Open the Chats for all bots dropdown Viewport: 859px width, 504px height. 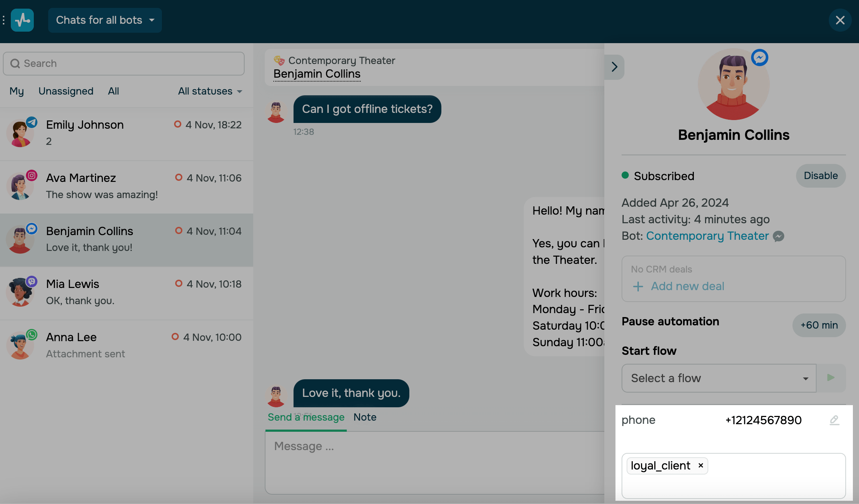(x=105, y=20)
